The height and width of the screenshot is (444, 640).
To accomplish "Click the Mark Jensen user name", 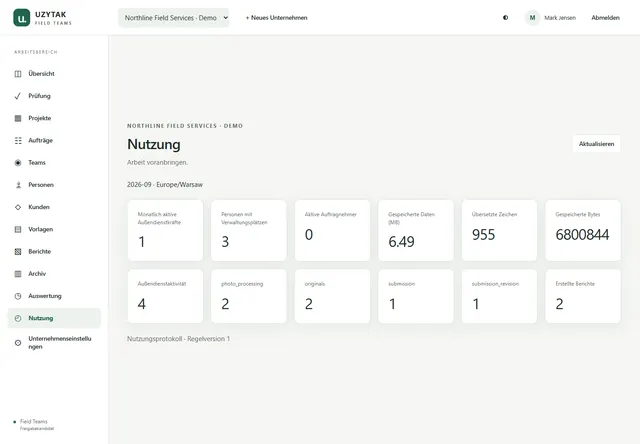I will [x=560, y=18].
